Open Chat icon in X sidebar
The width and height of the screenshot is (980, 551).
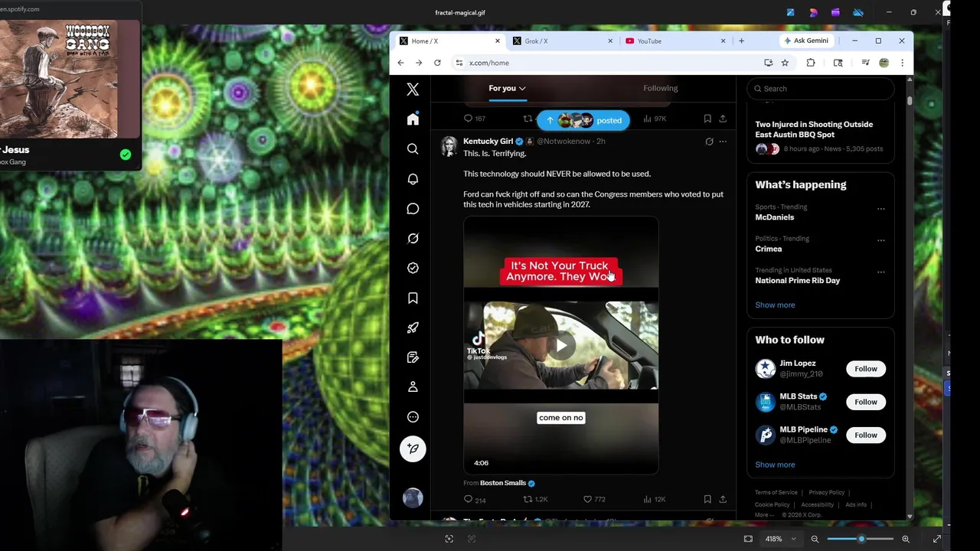(x=413, y=208)
